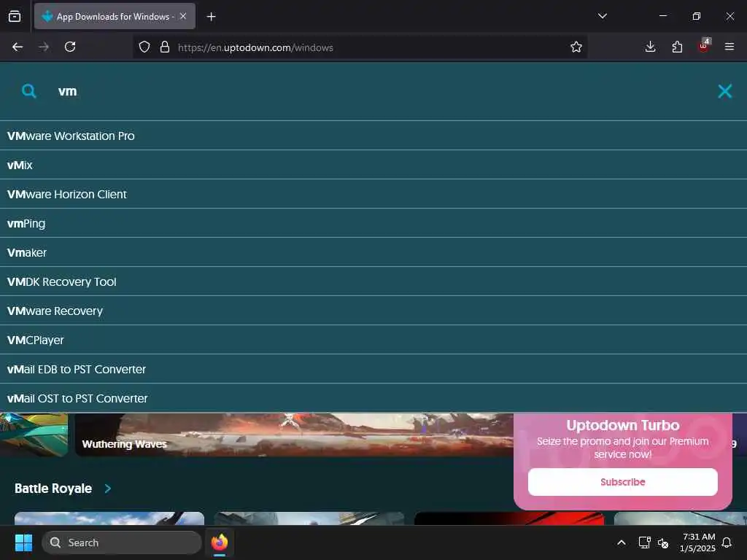Choose VMware Recovery from the list
The width and height of the screenshot is (747, 560).
point(373,311)
